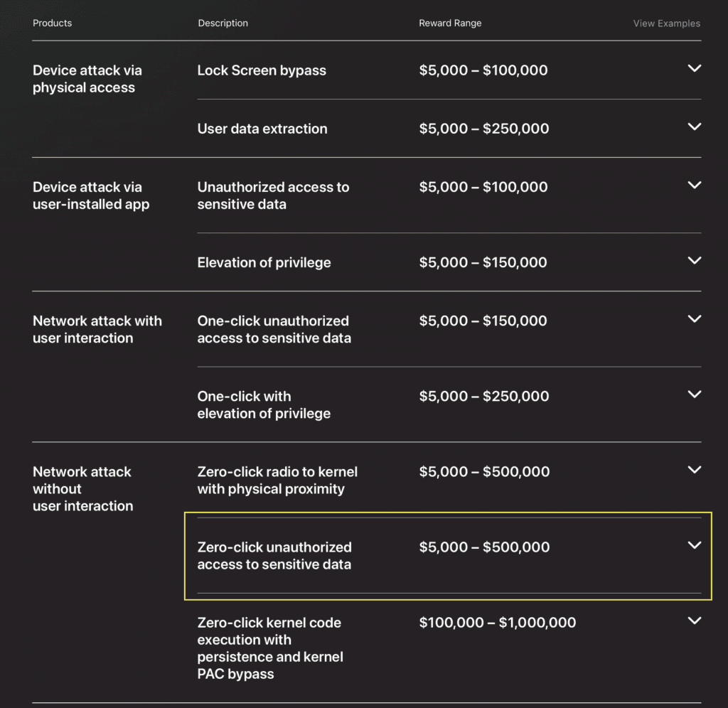Expand the Elevation of privilege row chevron
728x708 pixels.
pos(695,261)
